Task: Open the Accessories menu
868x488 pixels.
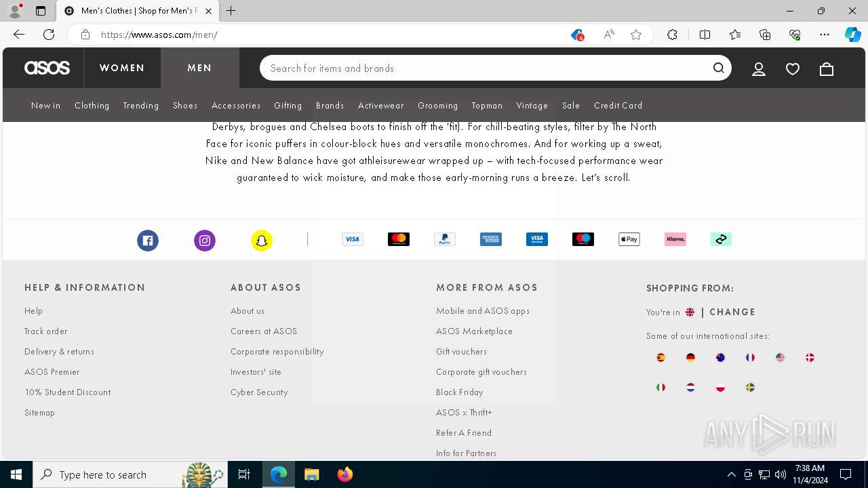Action: coord(236,106)
